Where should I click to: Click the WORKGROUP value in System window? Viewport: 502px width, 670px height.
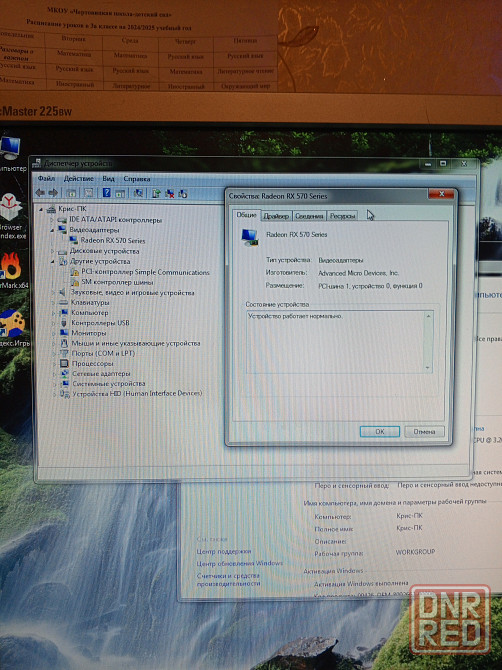coord(415,552)
